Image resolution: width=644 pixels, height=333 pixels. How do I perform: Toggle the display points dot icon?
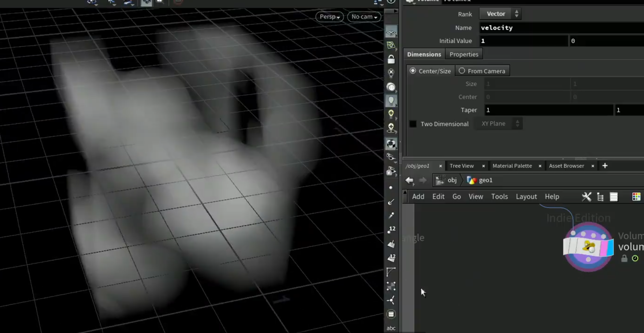tap(391, 188)
